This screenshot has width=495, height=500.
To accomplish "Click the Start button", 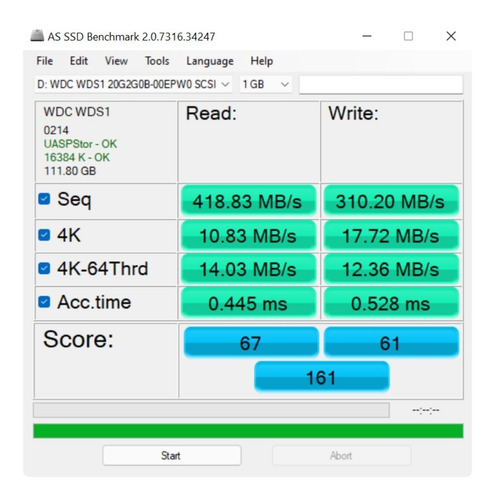I will (172, 455).
